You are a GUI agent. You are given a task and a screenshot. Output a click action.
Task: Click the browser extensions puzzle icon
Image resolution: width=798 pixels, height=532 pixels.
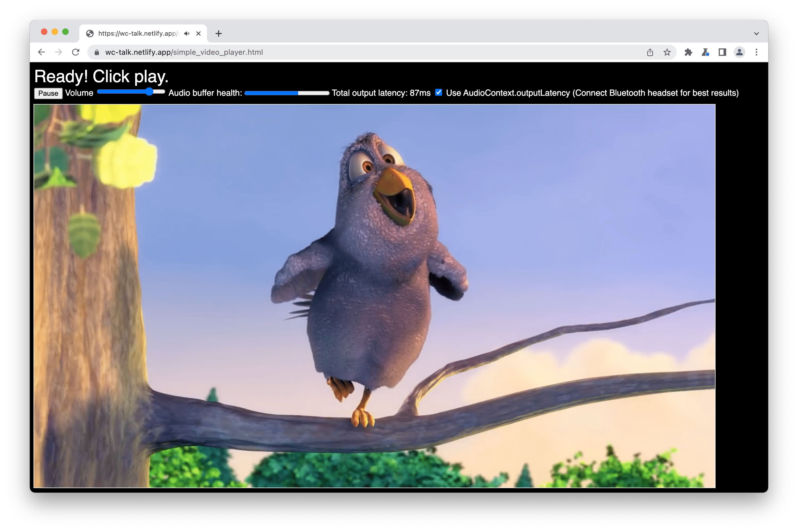tap(690, 52)
